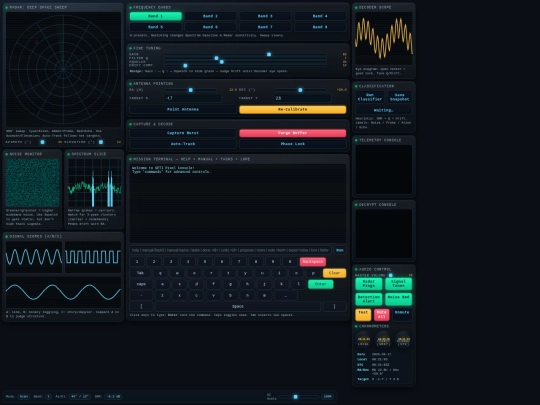Image resolution: width=540 pixels, height=405 pixels.
Task: Click the Spectrum Slice graph
Action: pos(94,183)
